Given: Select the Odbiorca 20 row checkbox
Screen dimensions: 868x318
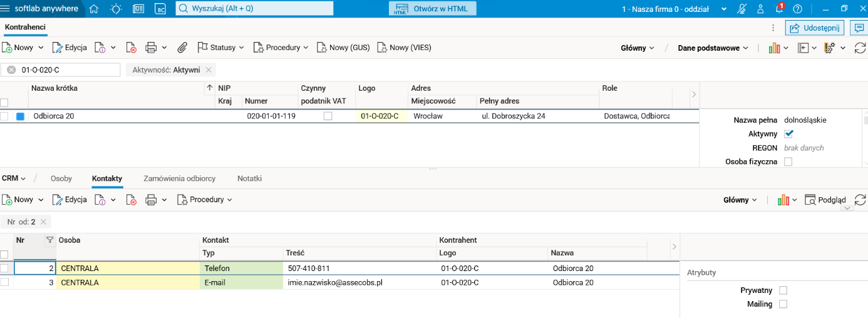Looking at the screenshot, I should click(x=4, y=116).
